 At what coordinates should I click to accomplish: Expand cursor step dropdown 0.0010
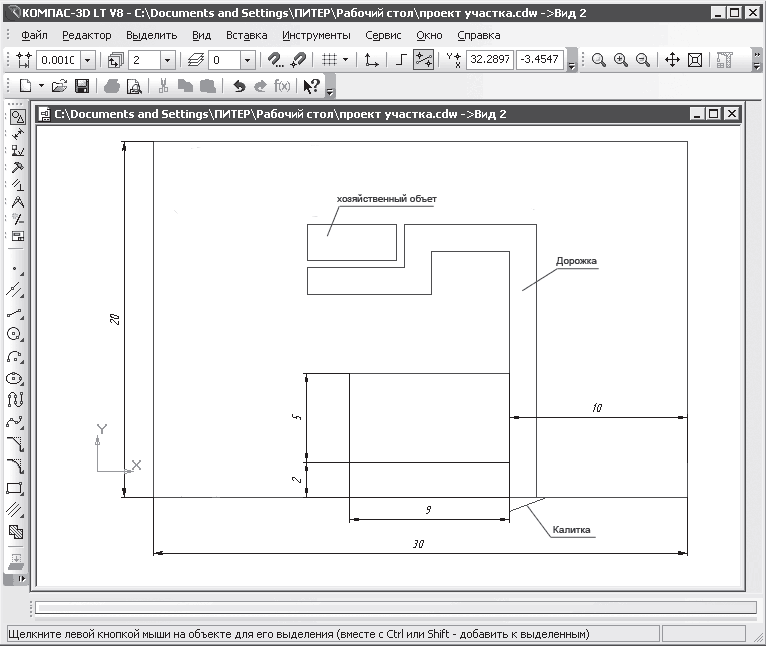[x=87, y=60]
